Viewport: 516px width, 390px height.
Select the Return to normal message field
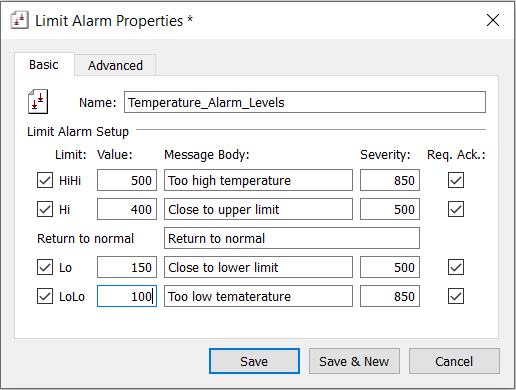click(x=292, y=238)
